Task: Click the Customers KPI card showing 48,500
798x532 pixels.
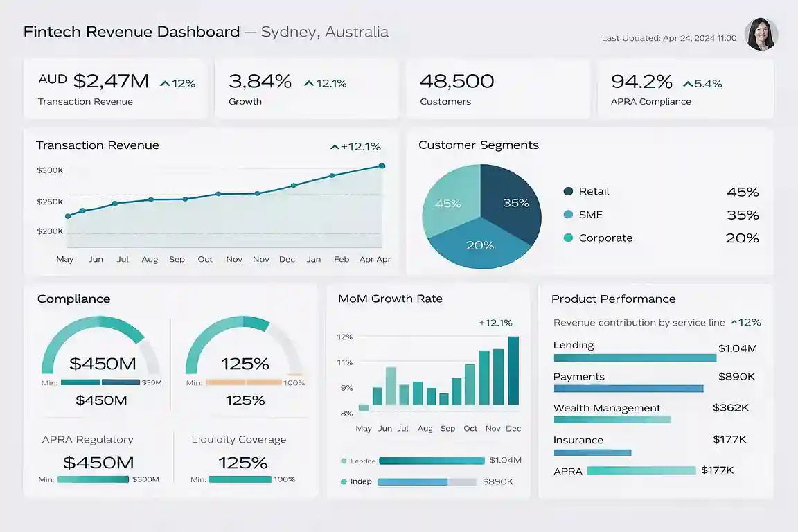Action: pyautogui.click(x=497, y=88)
